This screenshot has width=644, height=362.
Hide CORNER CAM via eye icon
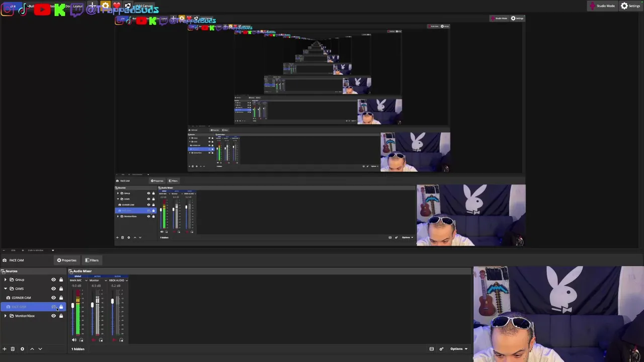tap(53, 298)
